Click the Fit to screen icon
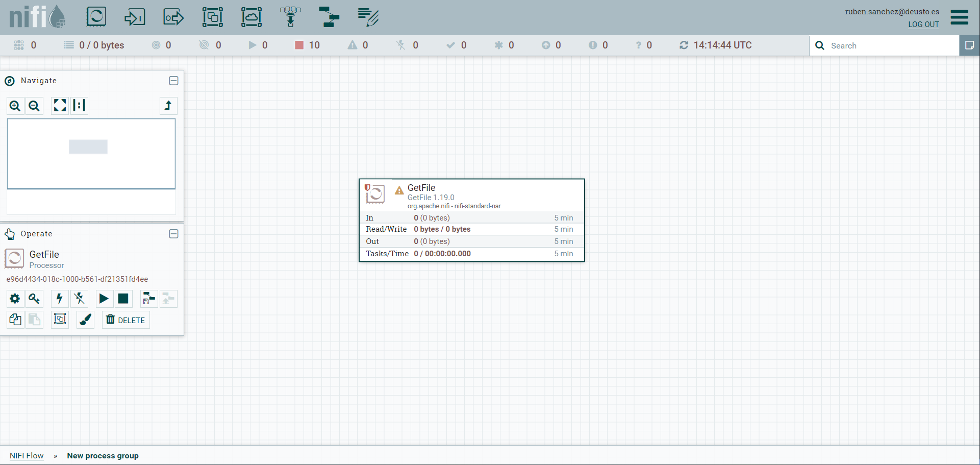The width and height of the screenshot is (980, 465). click(x=60, y=106)
